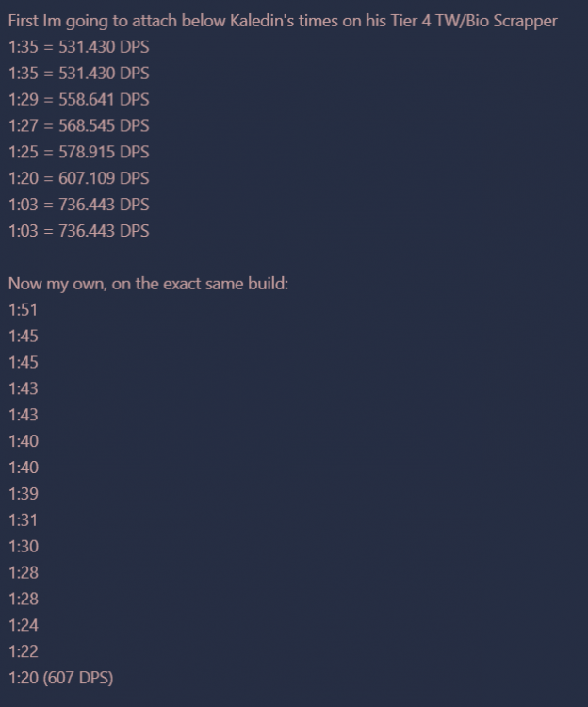Click the first "1:03 = 736.443 DPS" line
Image resolution: width=588 pixels, height=707 pixels.
(78, 205)
